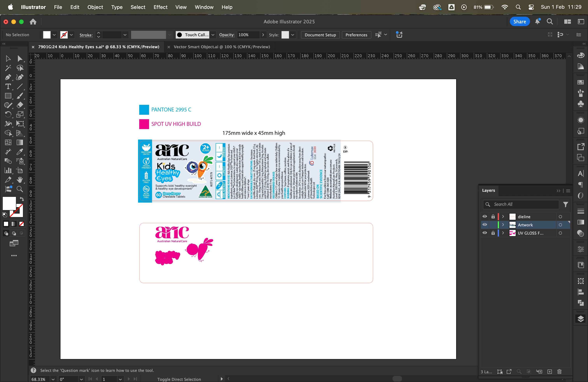Click the Hand tool
Image resolution: width=588 pixels, height=382 pixels.
20,180
